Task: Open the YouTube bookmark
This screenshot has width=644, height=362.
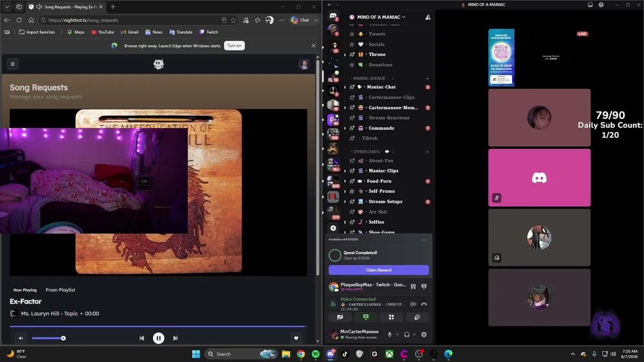Action: click(x=103, y=32)
